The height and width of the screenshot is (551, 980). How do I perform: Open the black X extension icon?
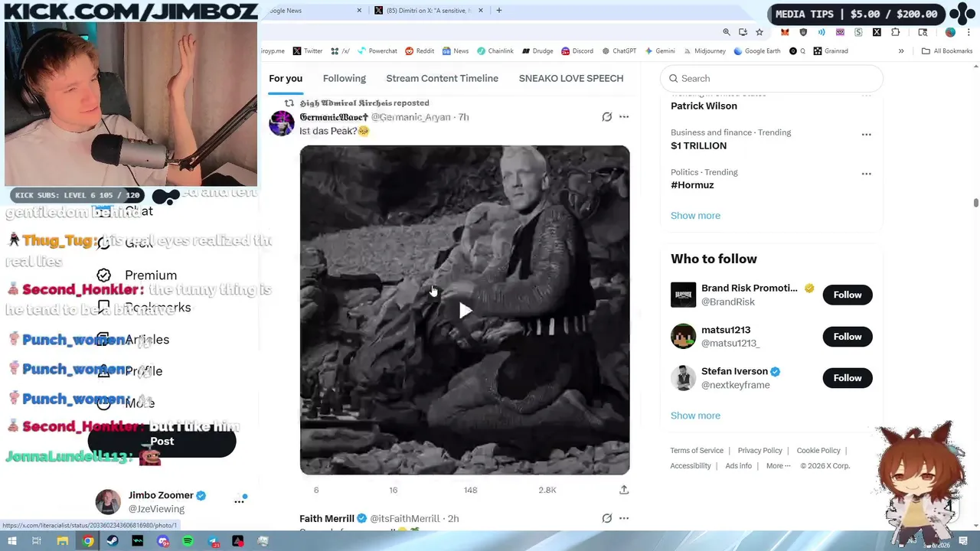click(877, 32)
